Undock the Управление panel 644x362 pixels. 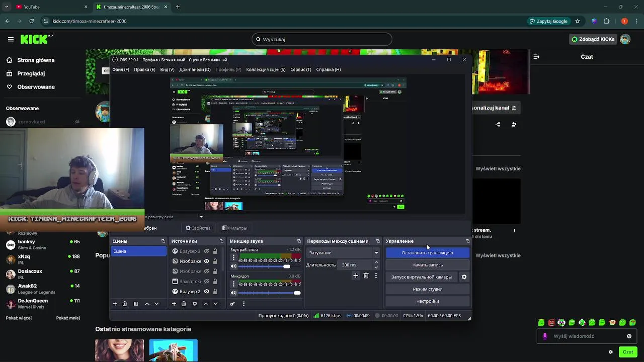point(467,241)
